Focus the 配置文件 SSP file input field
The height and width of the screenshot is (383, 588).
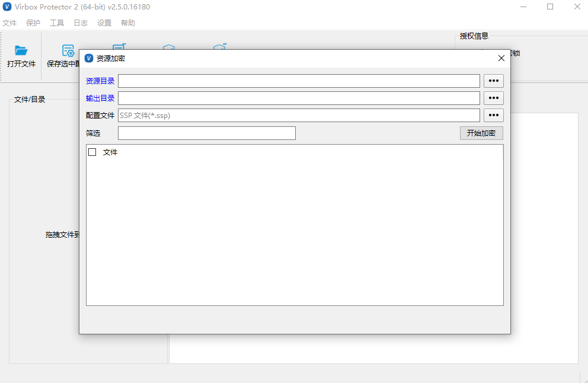tap(299, 115)
